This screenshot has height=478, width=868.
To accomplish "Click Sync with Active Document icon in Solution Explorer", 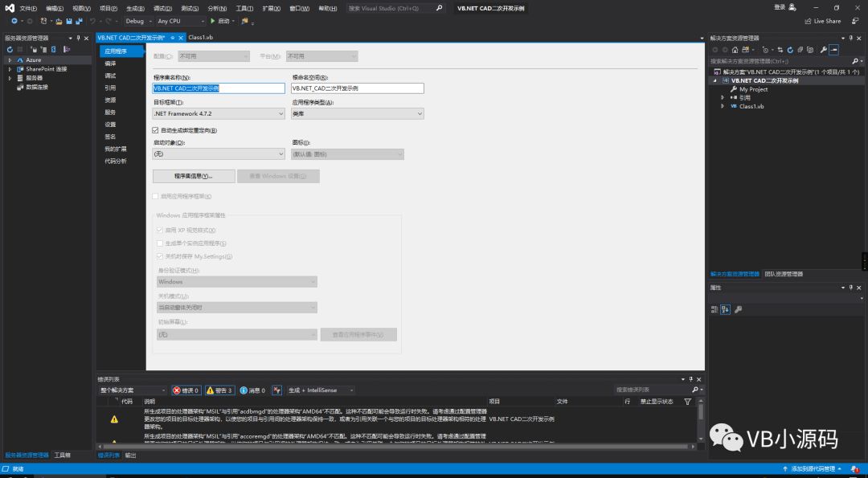I will tap(780, 50).
